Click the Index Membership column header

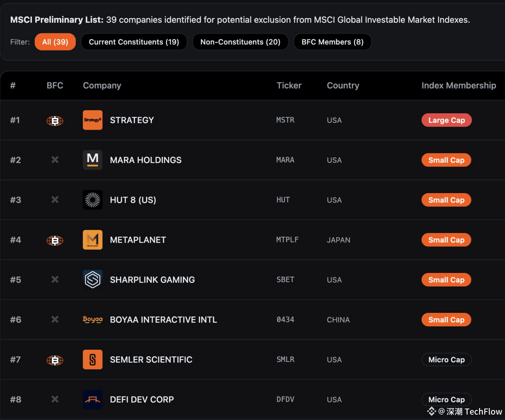(x=459, y=85)
